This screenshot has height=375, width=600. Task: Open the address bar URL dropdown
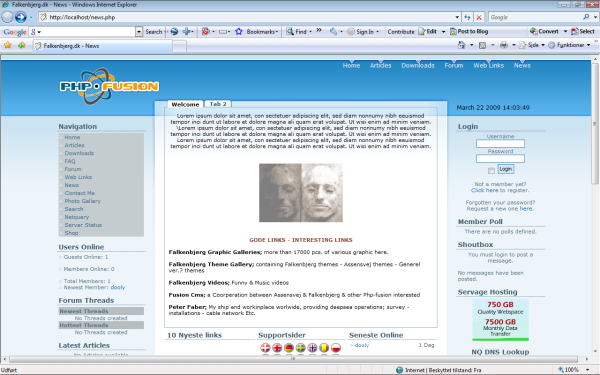[457, 17]
